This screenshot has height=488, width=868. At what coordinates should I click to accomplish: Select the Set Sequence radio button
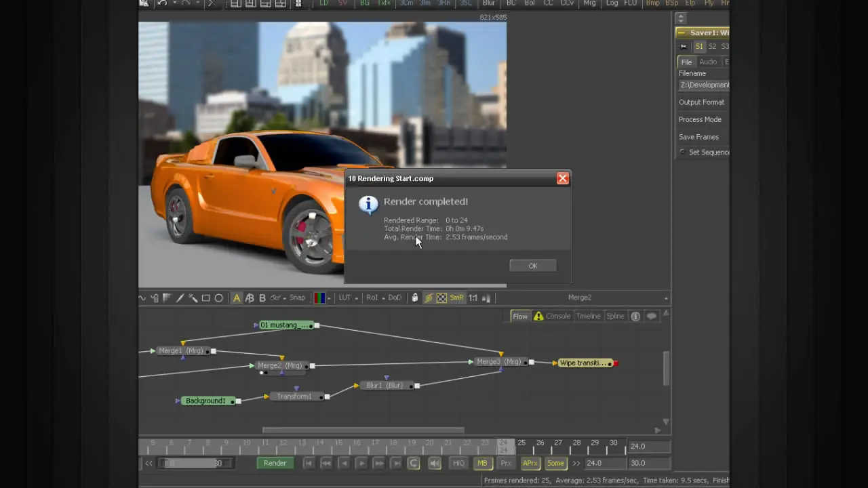[683, 152]
